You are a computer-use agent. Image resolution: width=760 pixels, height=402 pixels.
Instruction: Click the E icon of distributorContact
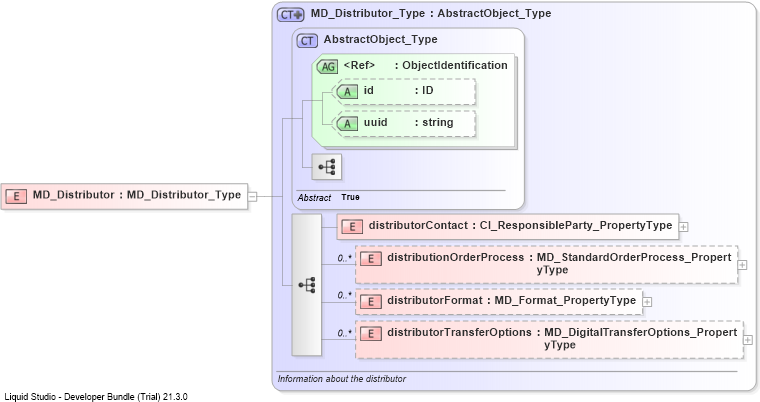click(x=352, y=226)
